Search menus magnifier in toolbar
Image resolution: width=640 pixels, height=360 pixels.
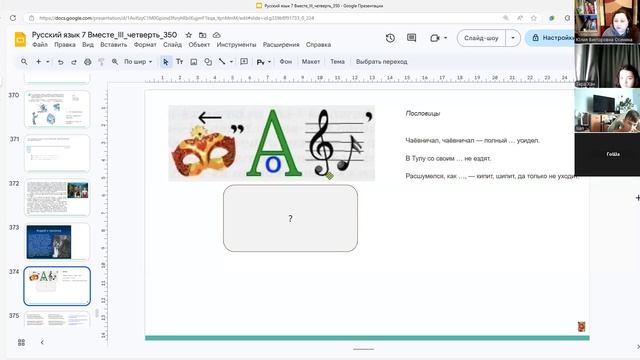click(24, 62)
